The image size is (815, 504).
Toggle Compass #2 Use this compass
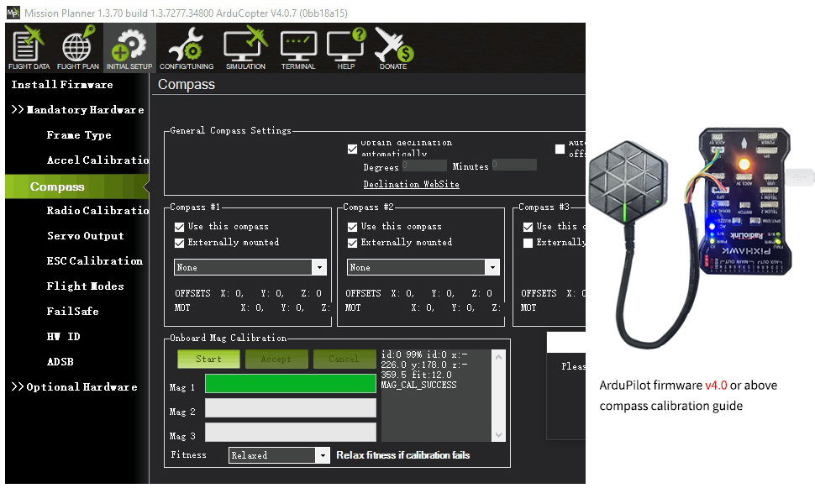tap(352, 227)
